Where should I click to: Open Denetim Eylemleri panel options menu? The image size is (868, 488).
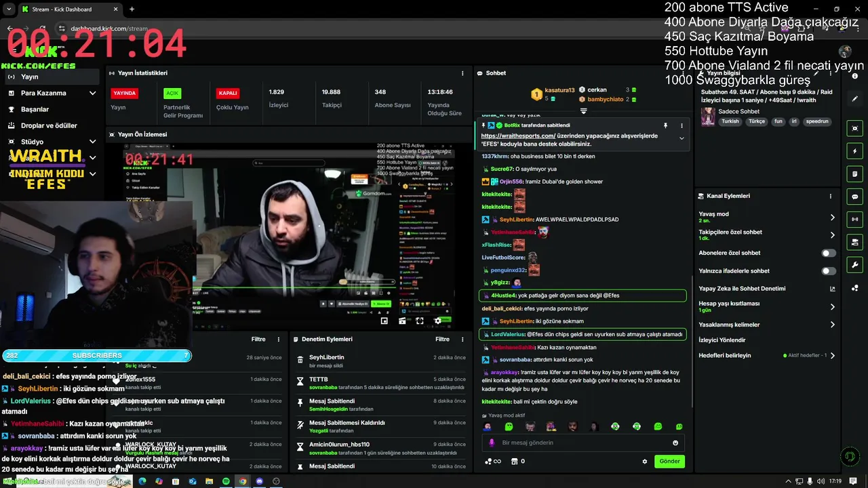tap(462, 339)
